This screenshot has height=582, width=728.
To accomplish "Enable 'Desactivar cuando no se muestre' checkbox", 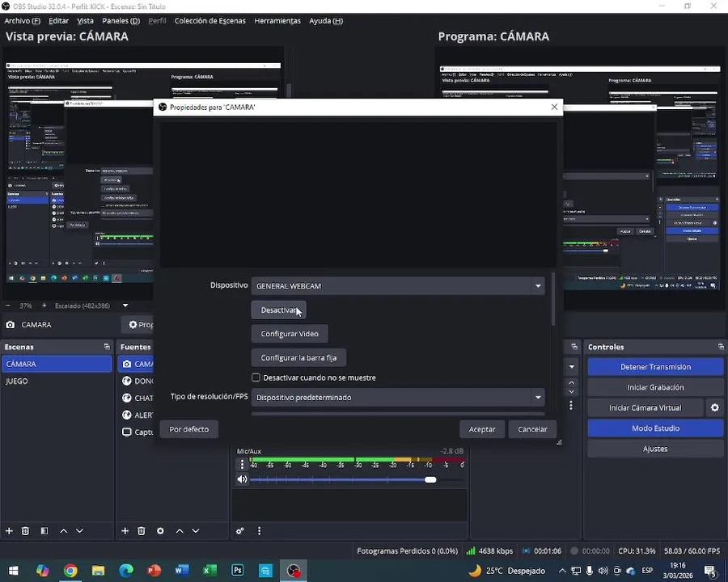I will 256,377.
